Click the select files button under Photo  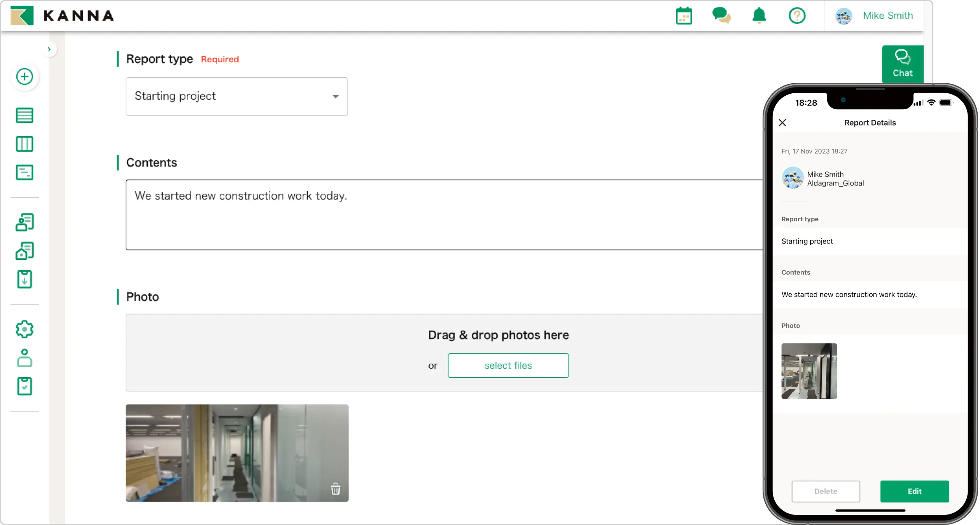(x=508, y=365)
